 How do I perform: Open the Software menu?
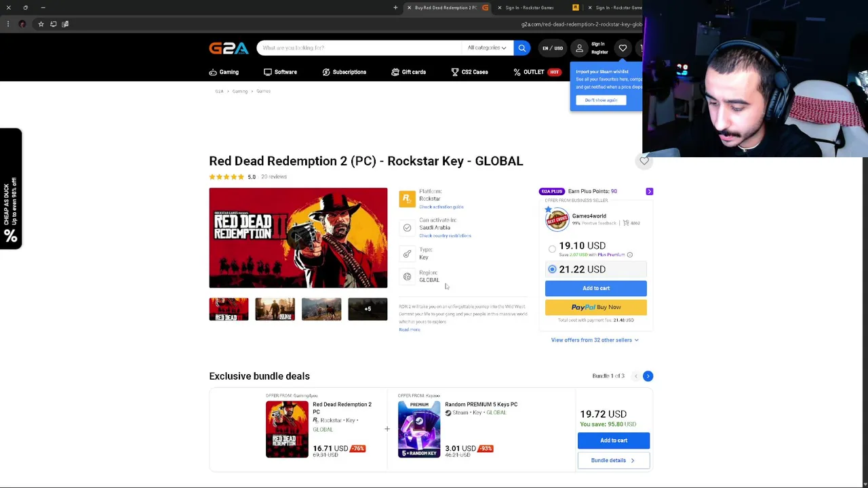point(281,72)
